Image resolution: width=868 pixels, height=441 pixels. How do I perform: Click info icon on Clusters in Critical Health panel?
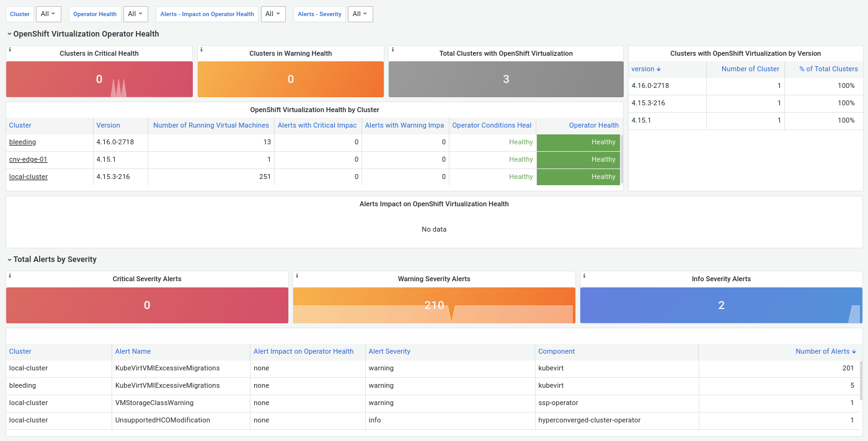[x=10, y=50]
